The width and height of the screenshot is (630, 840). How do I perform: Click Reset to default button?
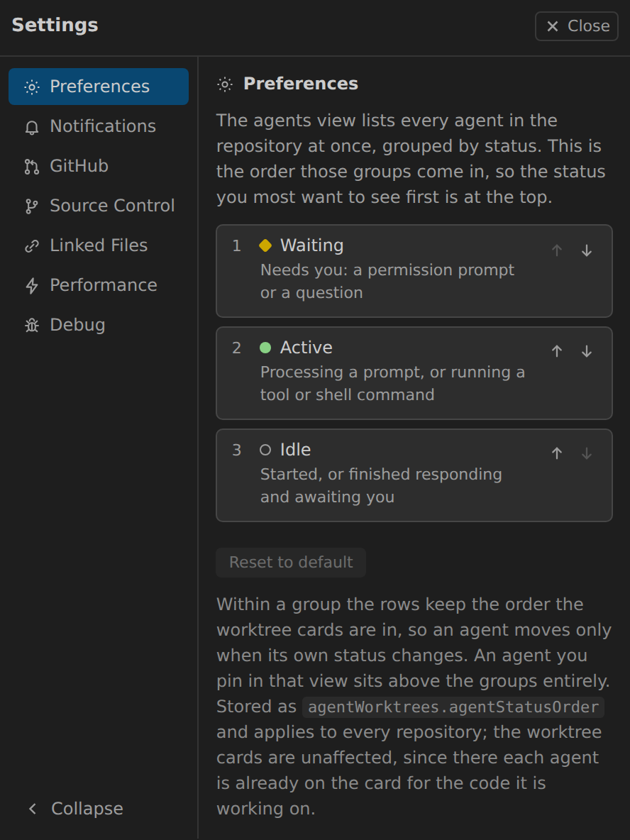291,563
